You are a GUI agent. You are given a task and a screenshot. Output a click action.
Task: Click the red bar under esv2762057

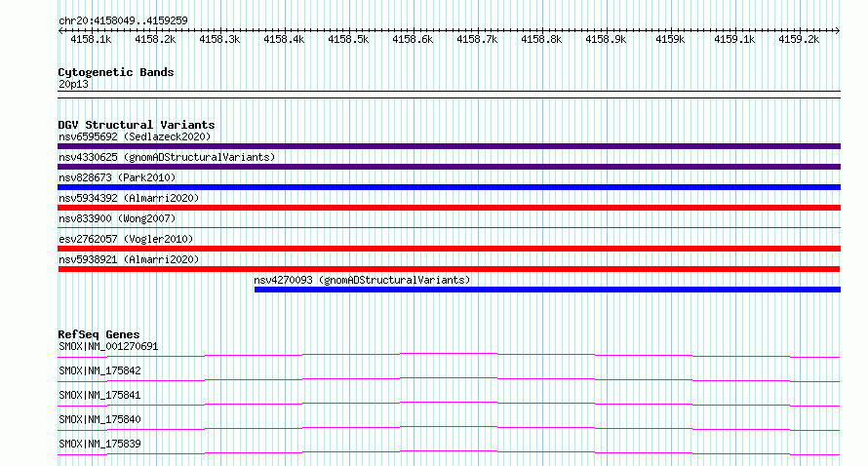pyautogui.click(x=449, y=249)
